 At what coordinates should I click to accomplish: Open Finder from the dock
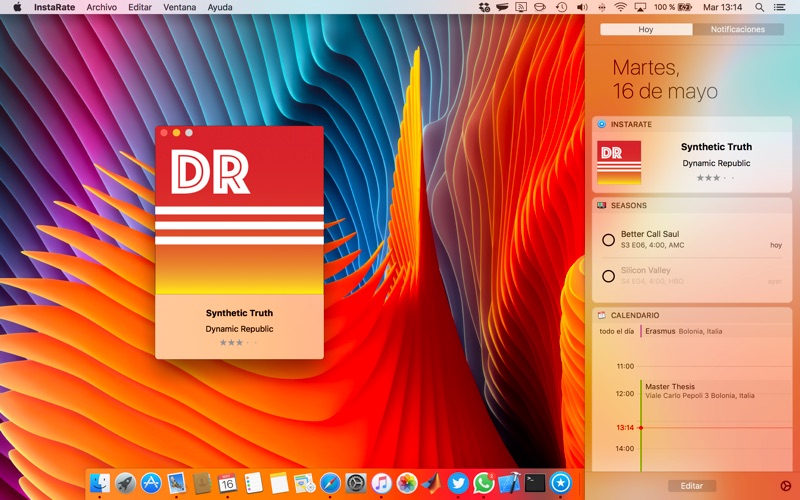coord(100,484)
